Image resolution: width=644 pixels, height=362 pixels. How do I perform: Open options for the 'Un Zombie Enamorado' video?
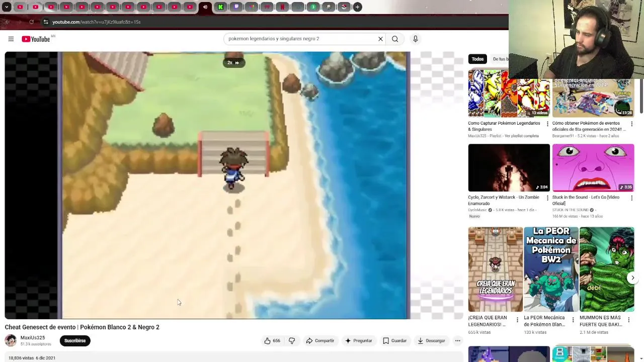[x=547, y=198]
